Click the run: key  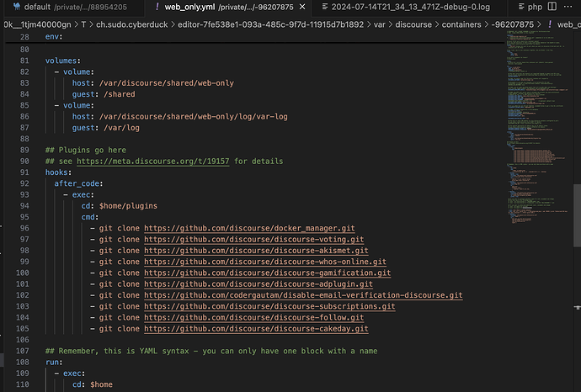tap(54, 362)
